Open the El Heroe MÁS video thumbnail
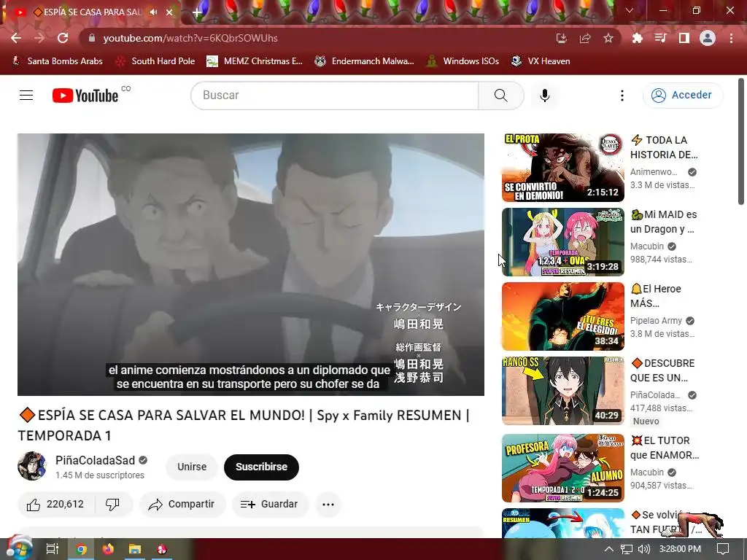 [x=563, y=316]
